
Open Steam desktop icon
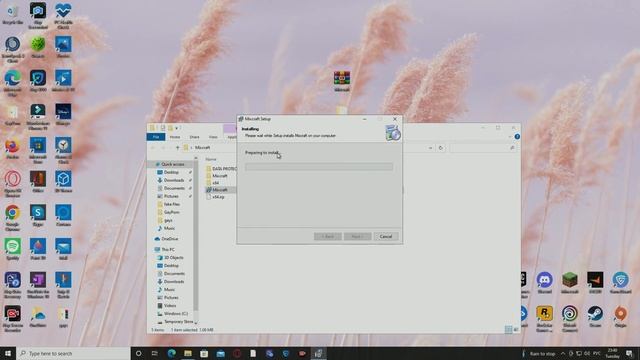click(595, 317)
